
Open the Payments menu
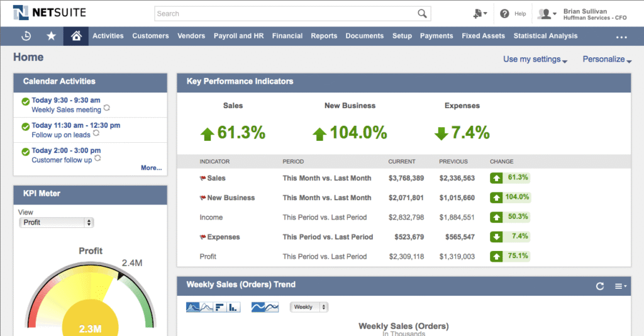436,36
